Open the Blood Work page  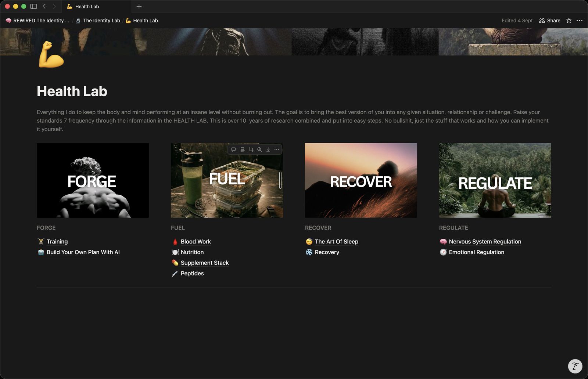[x=191, y=242]
